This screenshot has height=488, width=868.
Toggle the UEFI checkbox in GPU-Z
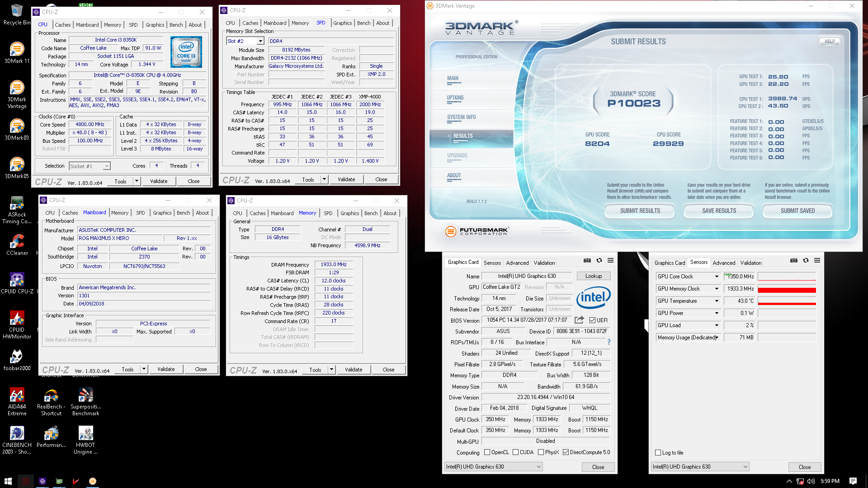point(592,320)
